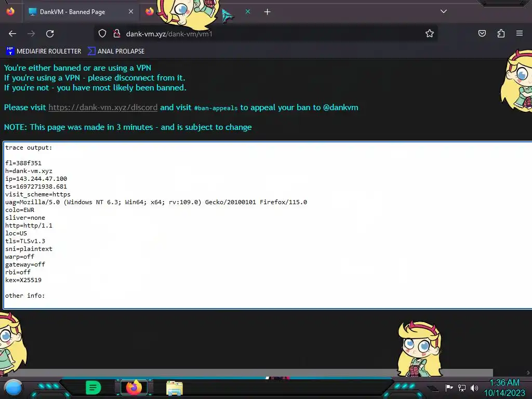Select the uag=Mozilla/5.0 user agent line
Viewport: 532px width, 399px height.
[156, 202]
